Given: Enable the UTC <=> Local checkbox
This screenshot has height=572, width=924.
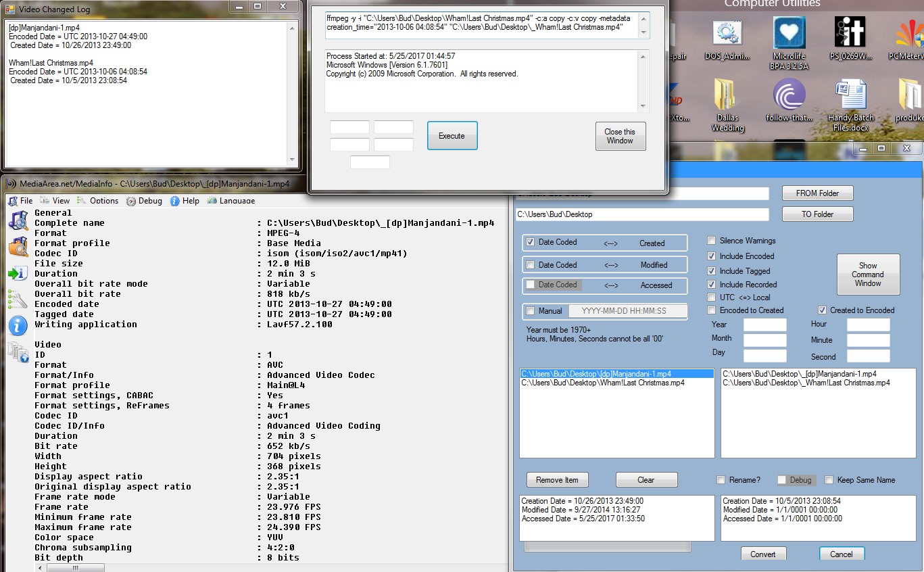Looking at the screenshot, I should (712, 297).
